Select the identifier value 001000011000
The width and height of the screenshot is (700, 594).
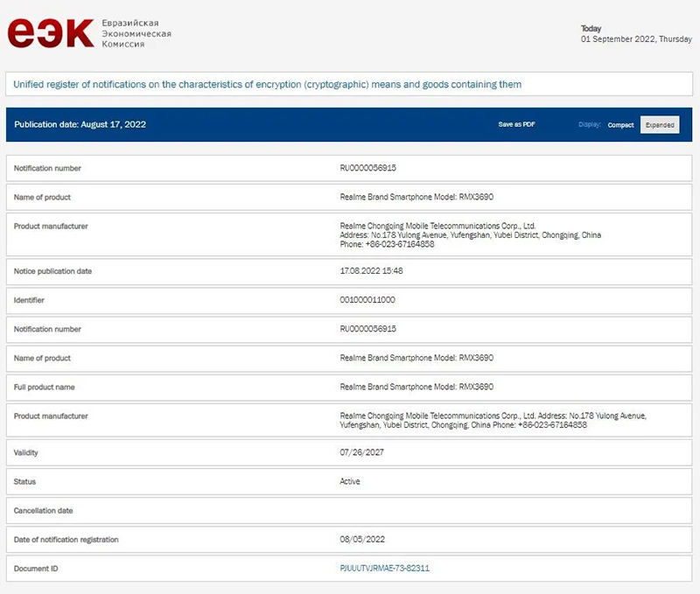[x=367, y=300]
